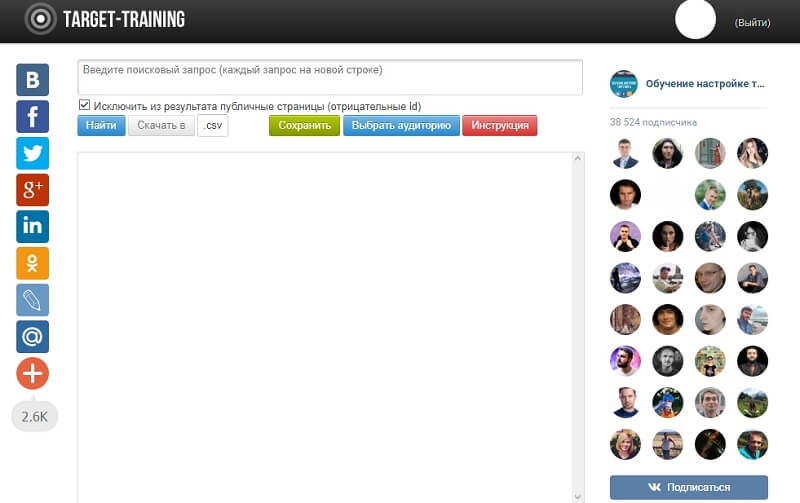The width and height of the screenshot is (800, 503).
Task: Open the .csv format dropdown
Action: click(213, 125)
